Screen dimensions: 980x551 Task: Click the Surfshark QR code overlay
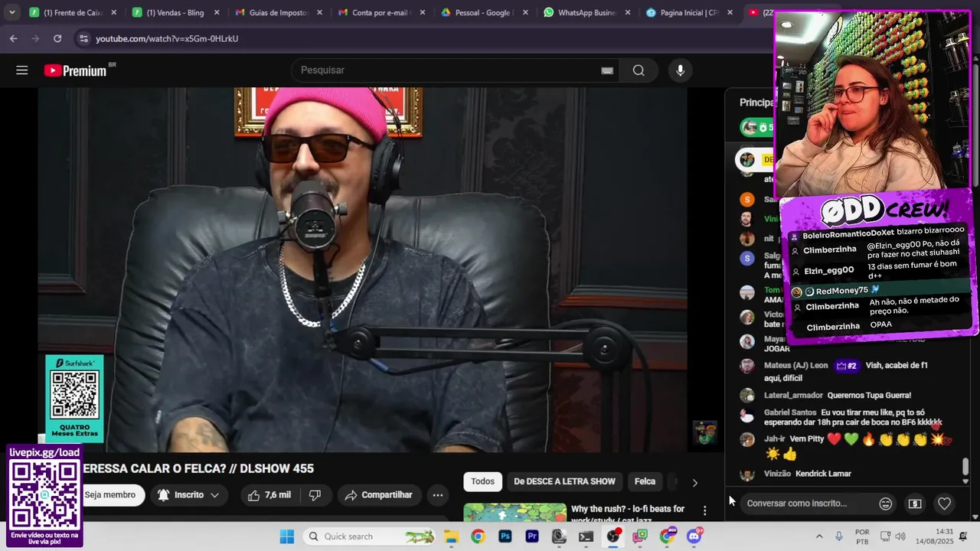[x=74, y=397]
